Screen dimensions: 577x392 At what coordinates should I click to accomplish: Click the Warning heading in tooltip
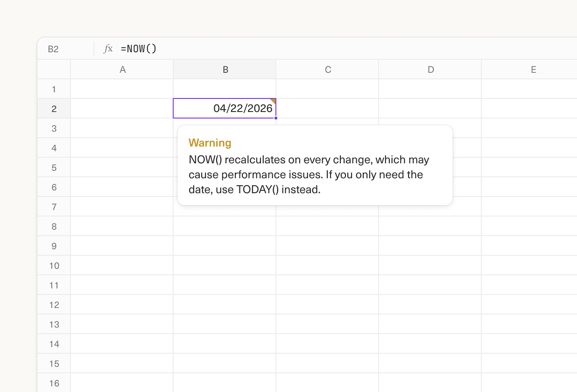click(x=210, y=143)
